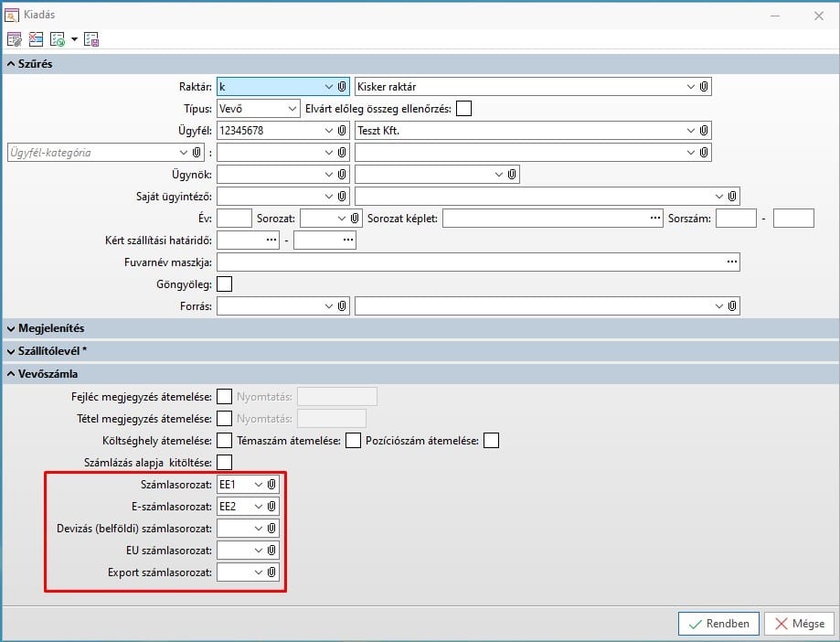Screen dimensions: 840x642
Task: Click the edit filter form toolbar icon
Action: 15,39
